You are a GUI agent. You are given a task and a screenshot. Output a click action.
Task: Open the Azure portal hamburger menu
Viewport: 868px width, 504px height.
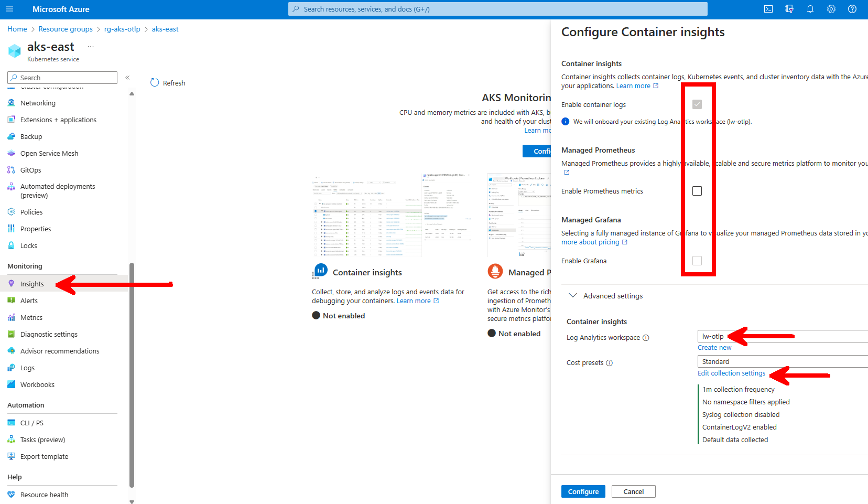(9, 9)
